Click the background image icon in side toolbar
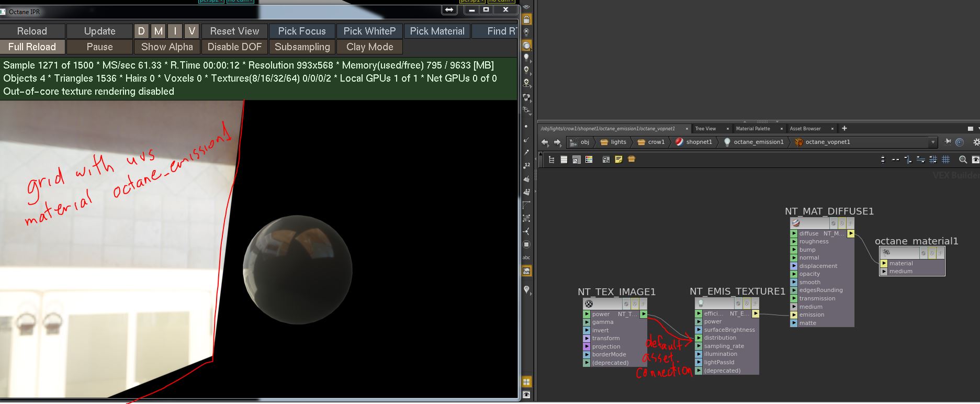Viewport: 980px width, 404px height. pos(527,271)
